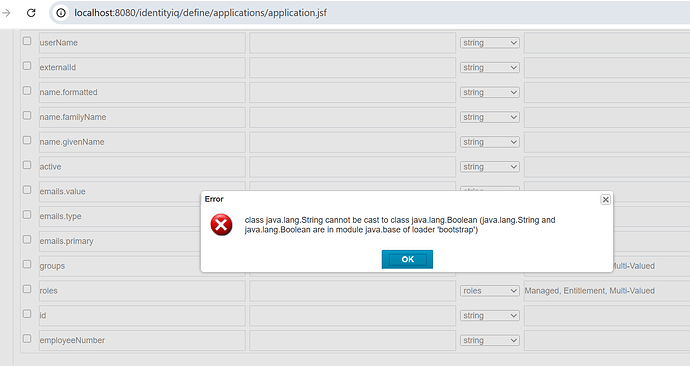Open the type dropdown for userName
Screen dimensions: 690x366
[x=490, y=43]
